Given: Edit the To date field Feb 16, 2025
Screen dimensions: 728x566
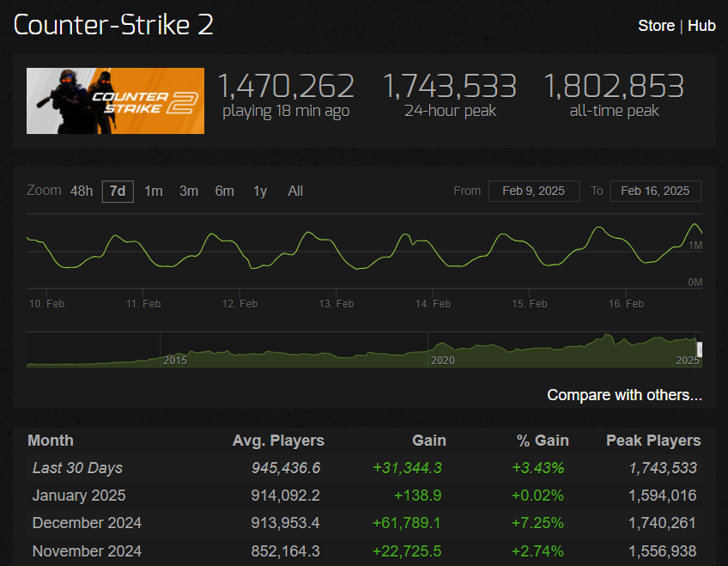Looking at the screenshot, I should tap(655, 191).
